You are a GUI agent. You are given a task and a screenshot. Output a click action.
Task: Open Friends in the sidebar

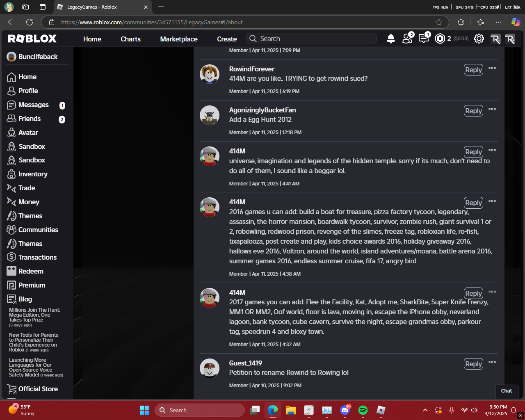point(36,119)
